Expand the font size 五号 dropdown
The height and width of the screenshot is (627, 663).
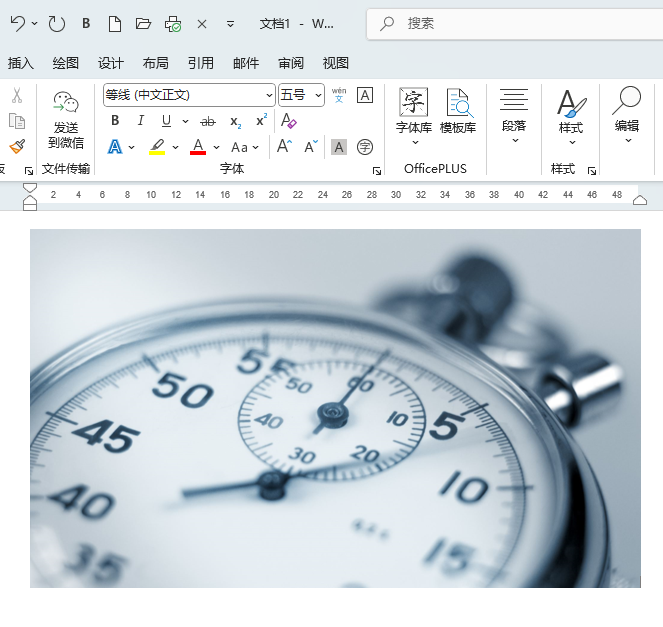click(x=319, y=95)
